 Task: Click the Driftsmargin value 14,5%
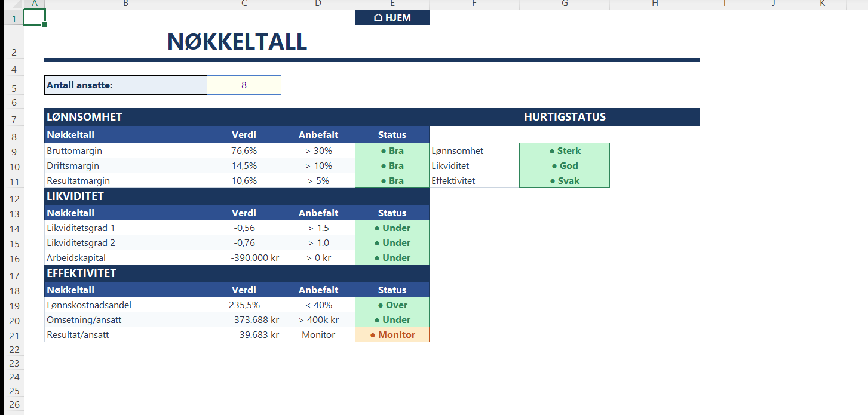point(244,166)
